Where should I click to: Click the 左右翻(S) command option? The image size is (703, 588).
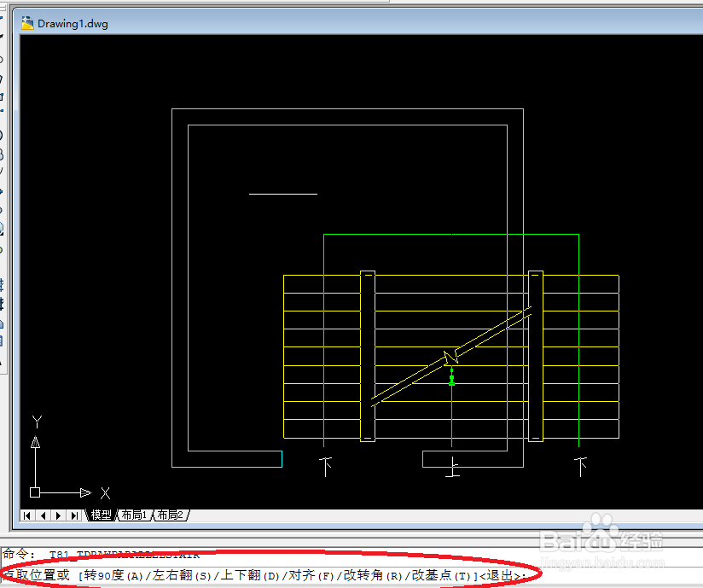click(x=182, y=575)
